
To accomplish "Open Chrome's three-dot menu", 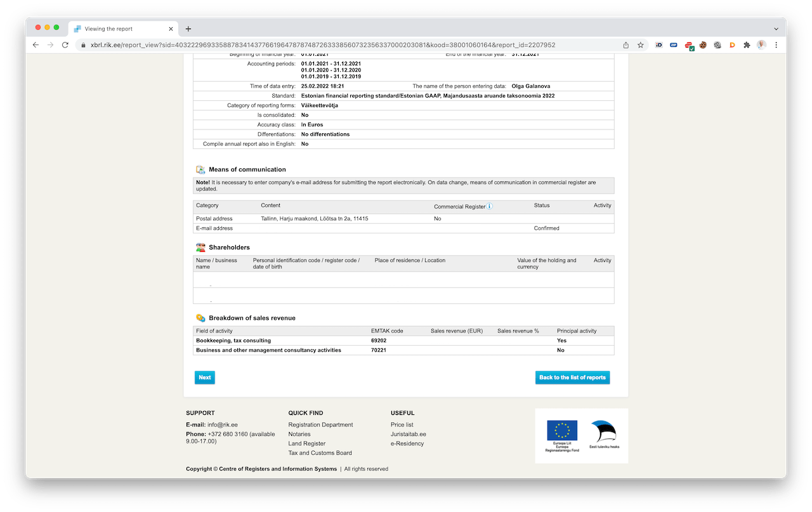I will pos(776,45).
